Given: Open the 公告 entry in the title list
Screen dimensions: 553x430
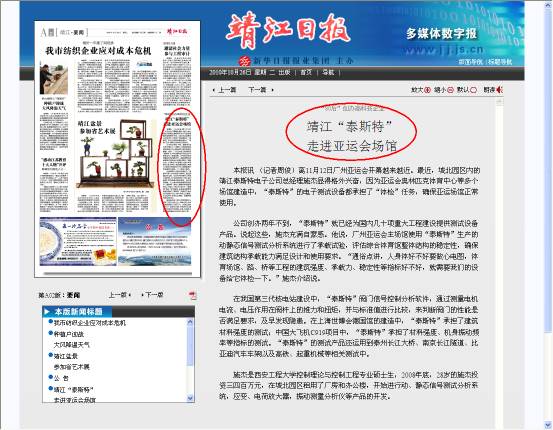Looking at the screenshot, I should (x=61, y=378).
